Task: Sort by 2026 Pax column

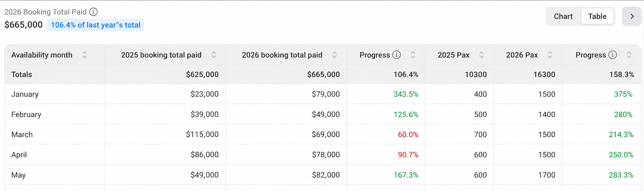Action: 550,55
